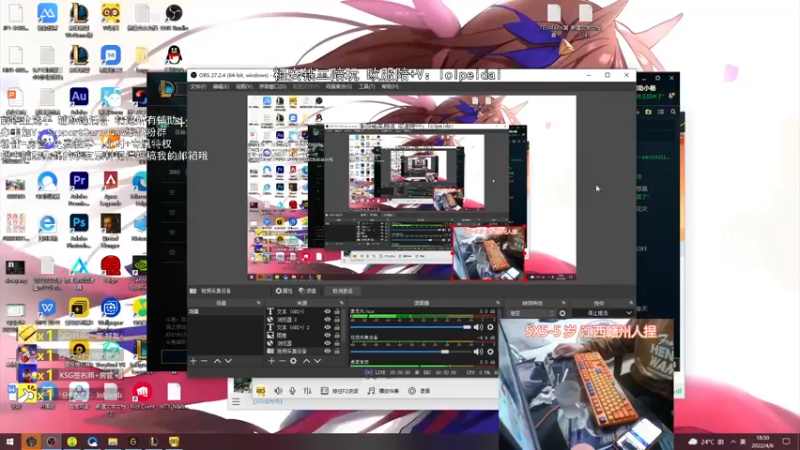
Task: Select the 文本 (GDI+) source row
Action: point(304,311)
